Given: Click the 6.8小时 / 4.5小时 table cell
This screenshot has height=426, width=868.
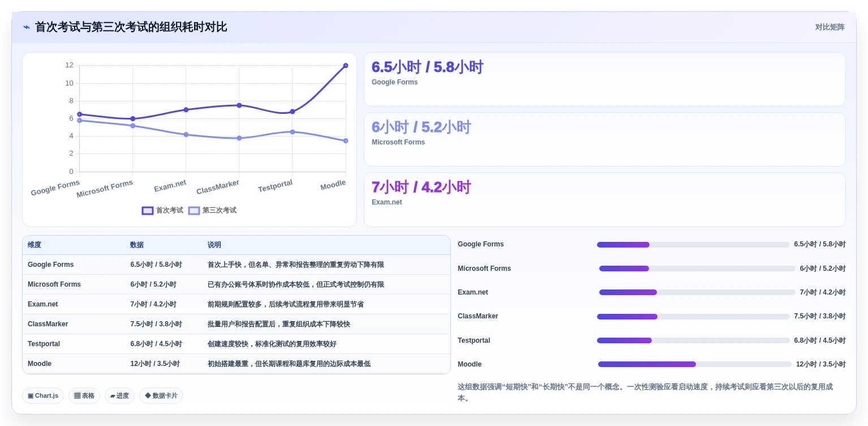Looking at the screenshot, I should coord(156,344).
